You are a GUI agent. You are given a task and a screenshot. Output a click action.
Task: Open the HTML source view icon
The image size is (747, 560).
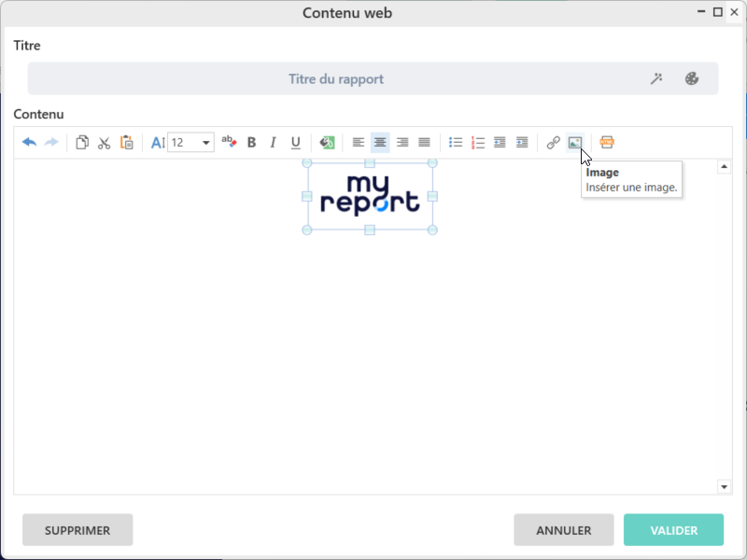pos(607,143)
